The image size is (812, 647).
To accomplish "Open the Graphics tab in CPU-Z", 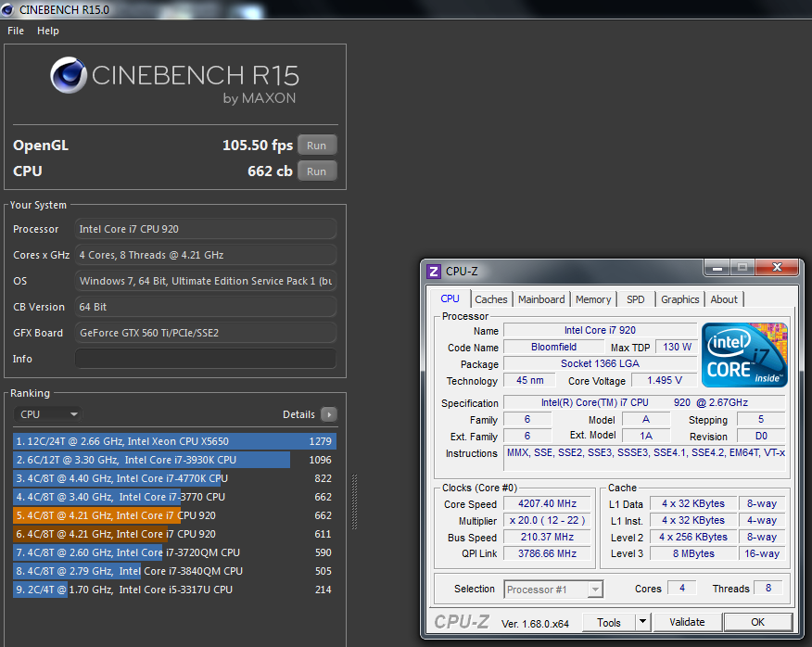I will [679, 299].
